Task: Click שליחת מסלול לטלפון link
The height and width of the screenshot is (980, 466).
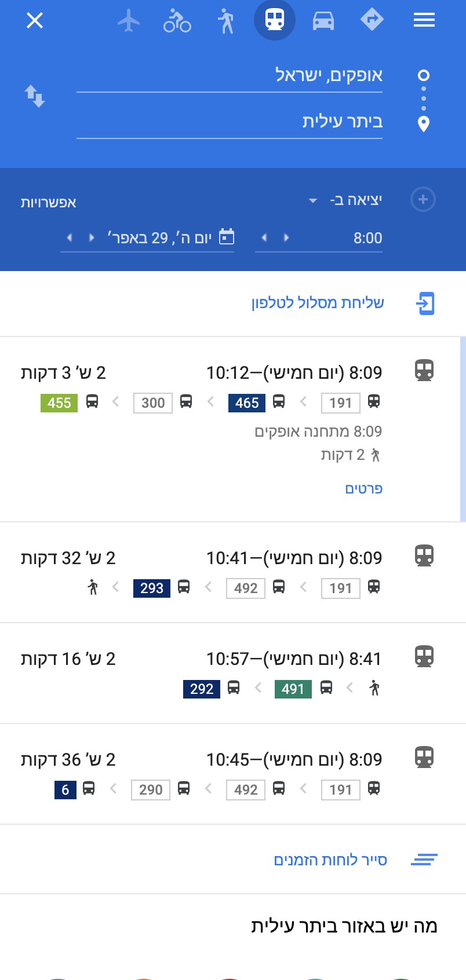Action: (x=318, y=303)
